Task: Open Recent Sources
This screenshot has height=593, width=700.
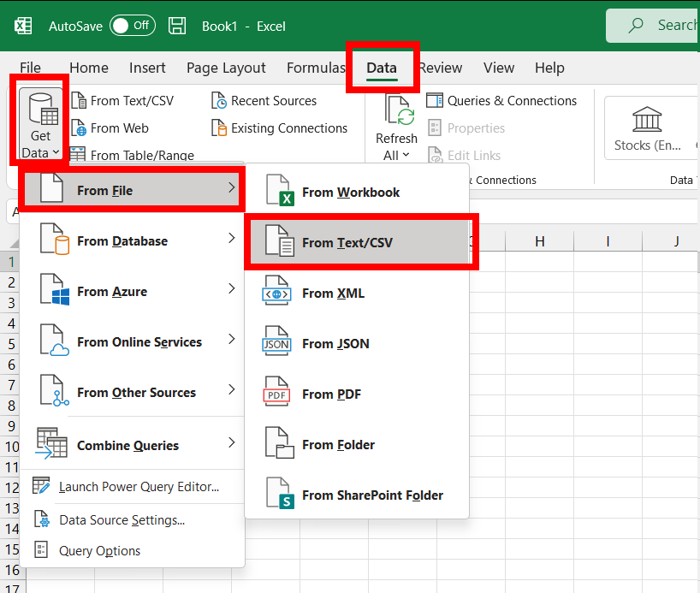Action: pyautogui.click(x=264, y=100)
